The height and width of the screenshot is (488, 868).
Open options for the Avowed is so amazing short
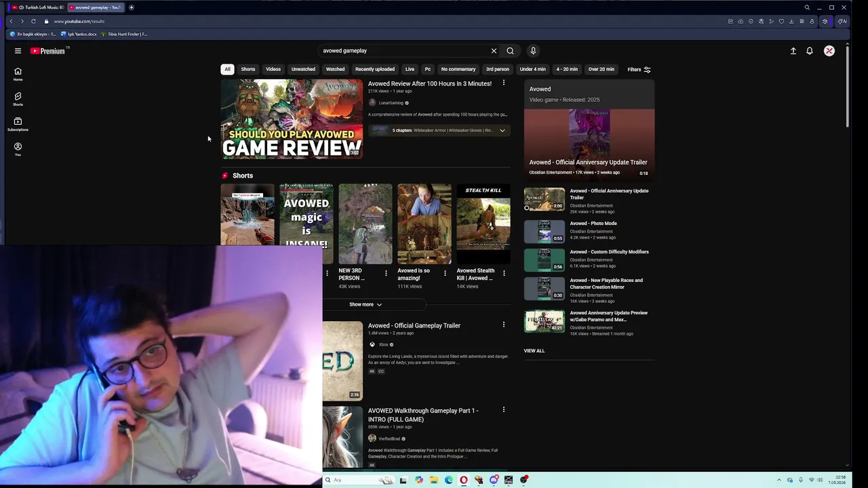[x=445, y=273]
